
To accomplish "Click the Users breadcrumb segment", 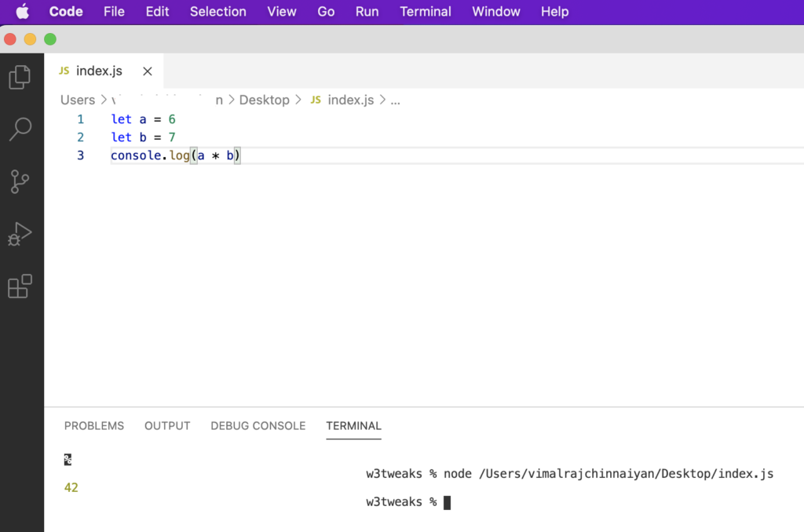I will [x=78, y=100].
